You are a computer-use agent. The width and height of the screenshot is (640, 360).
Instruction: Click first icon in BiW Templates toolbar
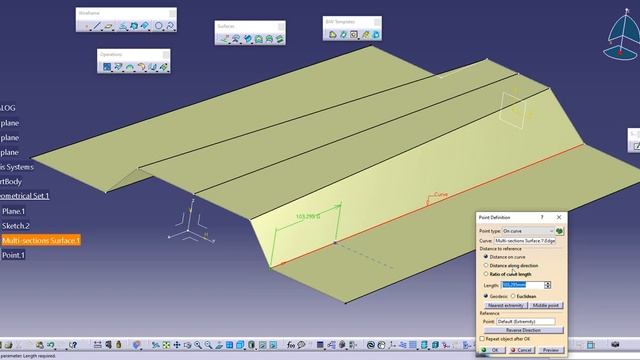point(333,35)
